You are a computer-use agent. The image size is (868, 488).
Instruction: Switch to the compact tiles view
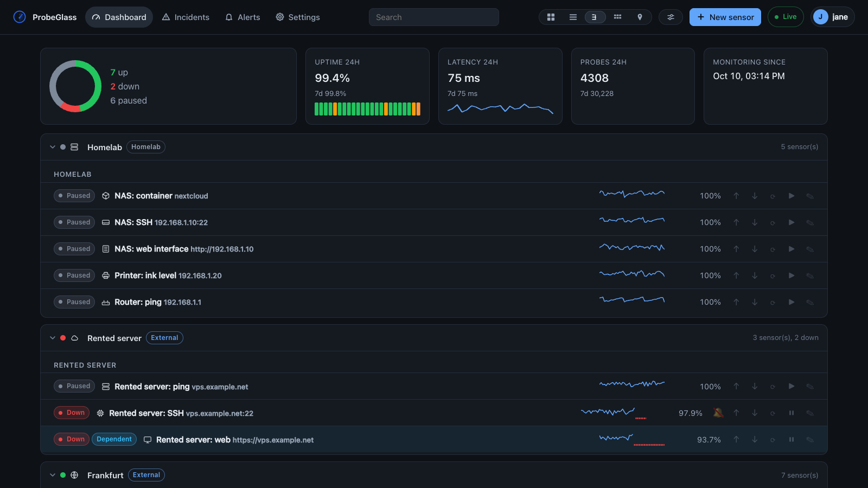point(617,17)
